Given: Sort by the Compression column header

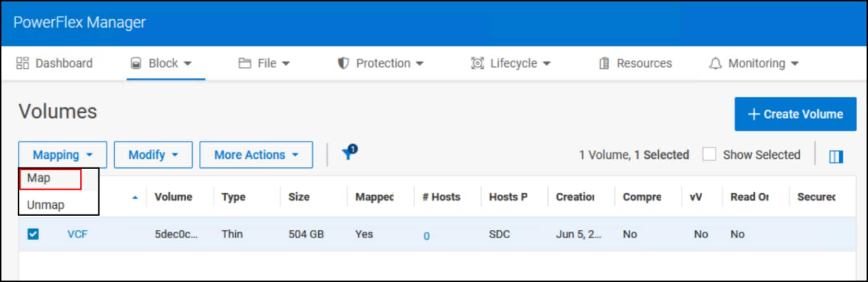Looking at the screenshot, I should click(x=642, y=197).
